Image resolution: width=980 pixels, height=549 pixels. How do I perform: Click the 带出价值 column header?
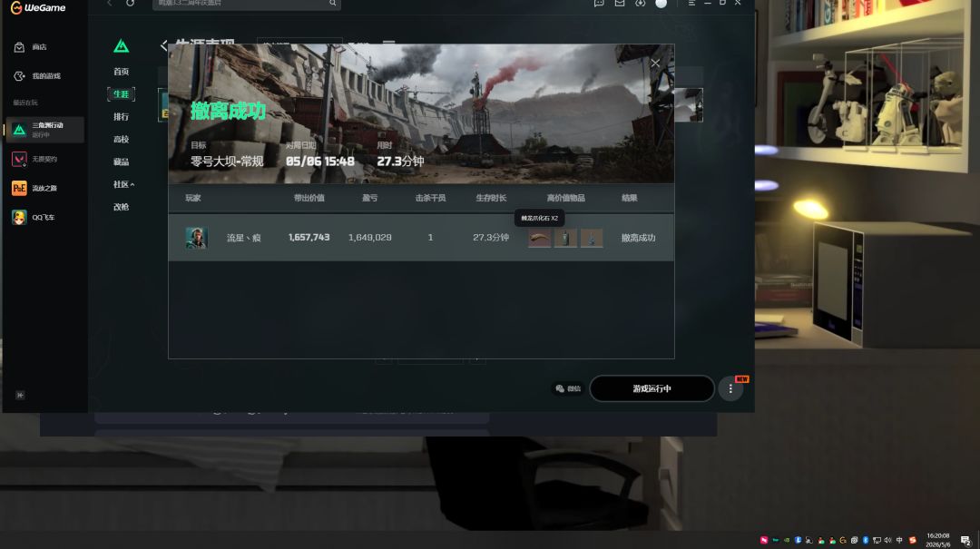click(309, 198)
